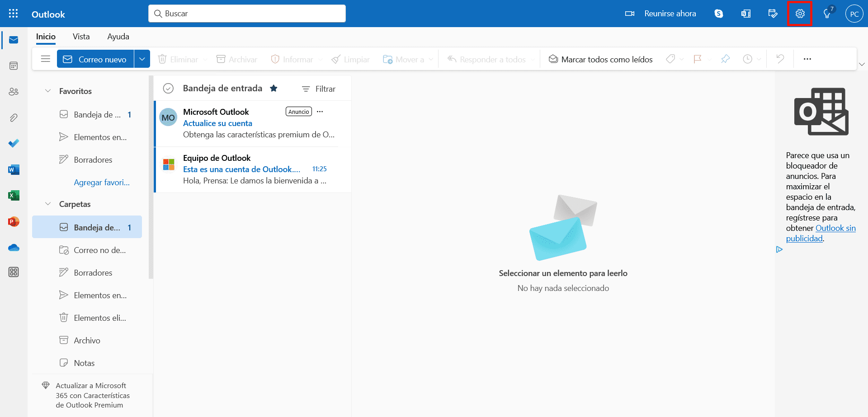Viewport: 868px width, 417px height.
Task: Click the flag message icon
Action: pyautogui.click(x=698, y=59)
